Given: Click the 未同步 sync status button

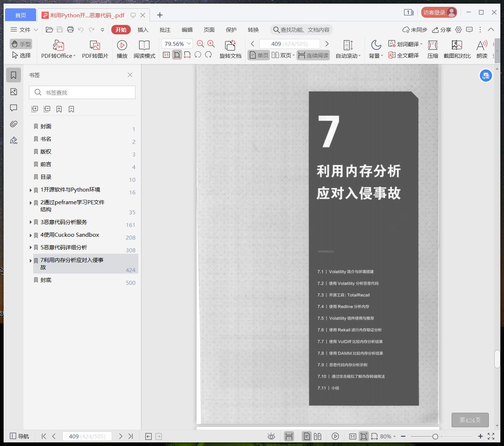Looking at the screenshot, I should (415, 30).
